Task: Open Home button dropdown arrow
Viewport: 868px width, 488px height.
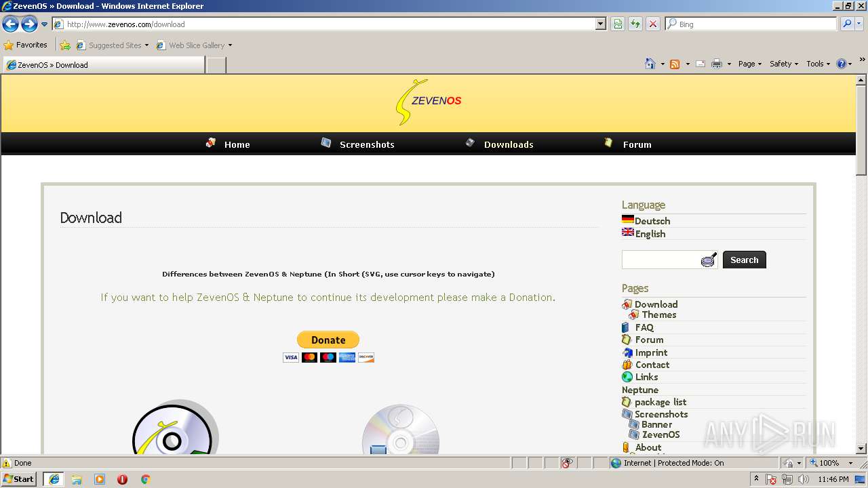Action: 662,64
